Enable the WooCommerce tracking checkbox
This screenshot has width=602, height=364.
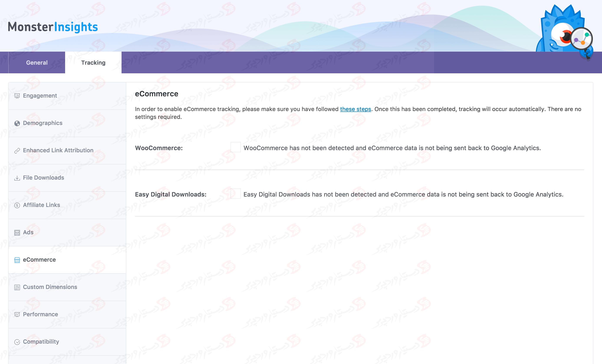point(235,147)
